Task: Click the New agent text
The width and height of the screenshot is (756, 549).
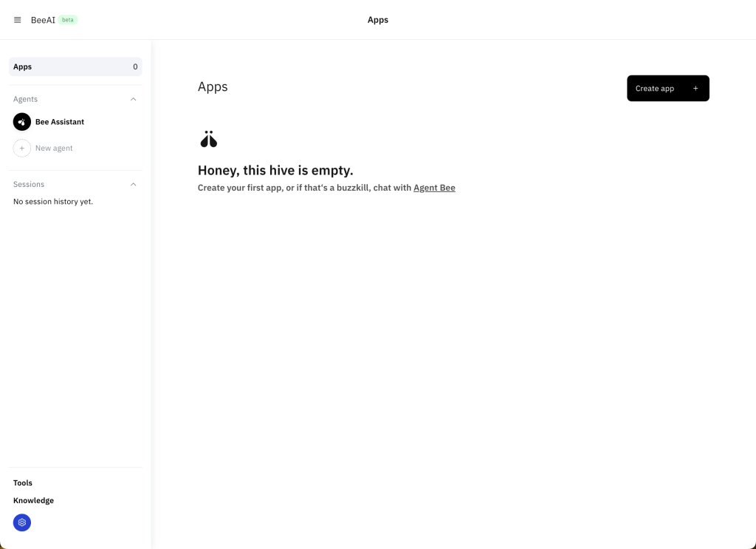Action: [x=54, y=149]
